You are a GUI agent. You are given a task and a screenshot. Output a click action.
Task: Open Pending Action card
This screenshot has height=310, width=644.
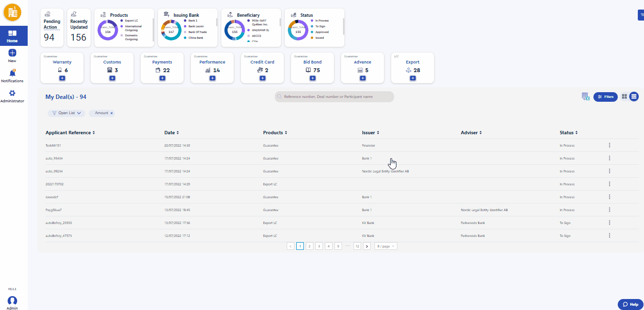52,28
